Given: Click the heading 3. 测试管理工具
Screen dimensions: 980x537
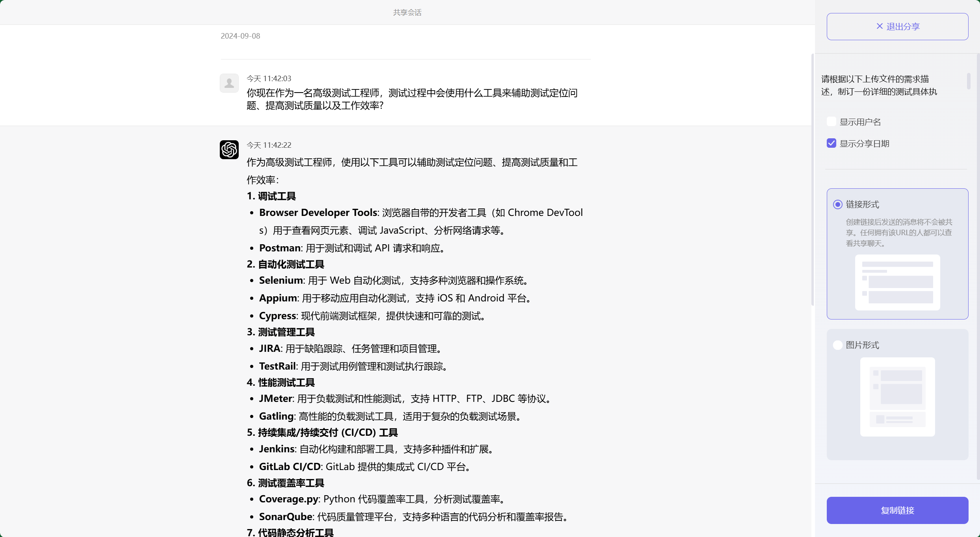Looking at the screenshot, I should (281, 332).
